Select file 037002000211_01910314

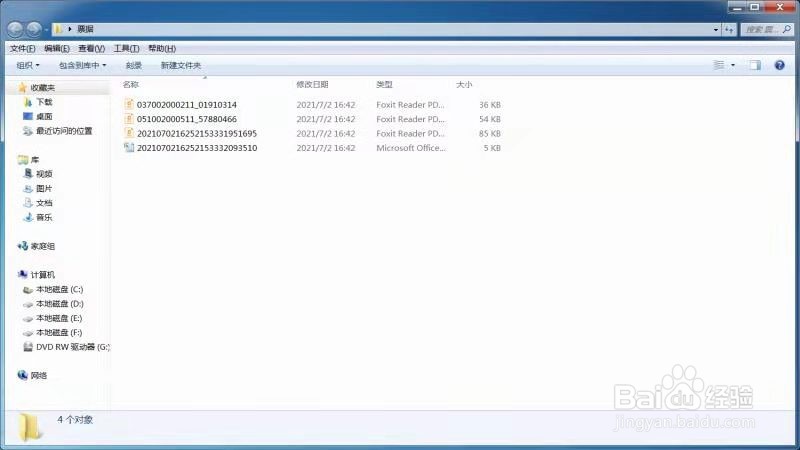click(x=187, y=105)
